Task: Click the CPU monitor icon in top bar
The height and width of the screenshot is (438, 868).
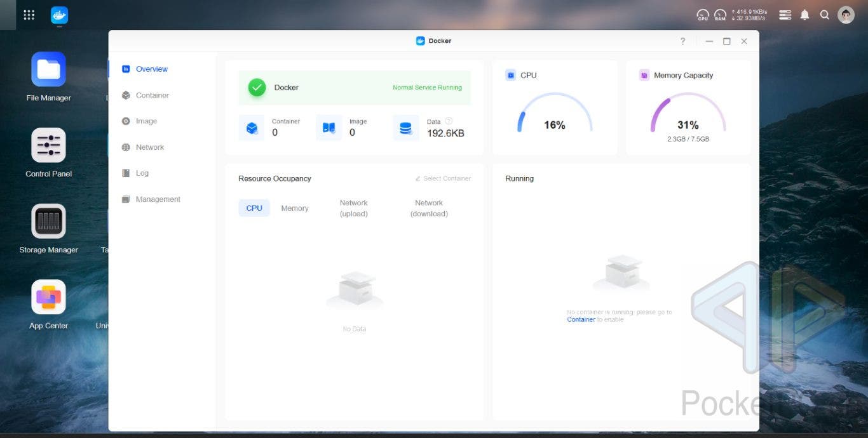Action: (x=703, y=15)
